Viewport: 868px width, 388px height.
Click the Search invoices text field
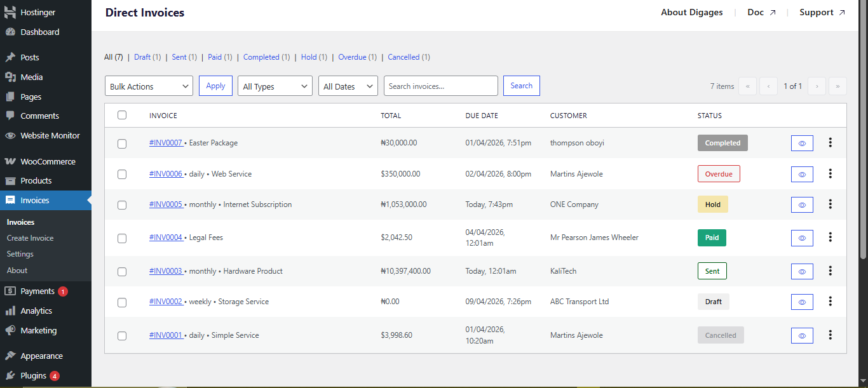pyautogui.click(x=440, y=86)
